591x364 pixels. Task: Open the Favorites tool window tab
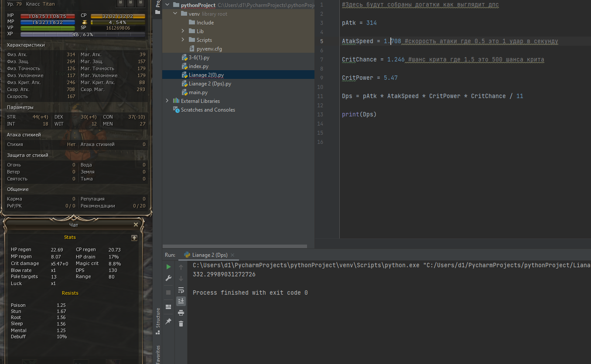point(158,354)
